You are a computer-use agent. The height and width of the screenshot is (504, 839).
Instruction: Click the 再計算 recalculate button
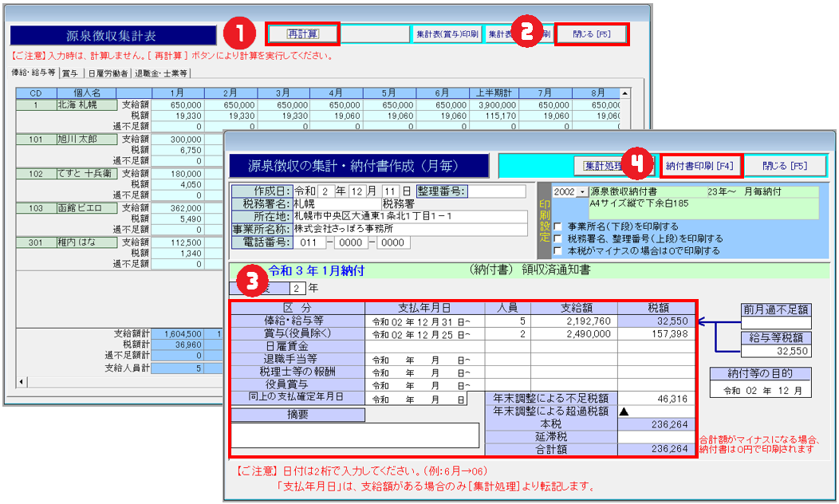tap(302, 33)
